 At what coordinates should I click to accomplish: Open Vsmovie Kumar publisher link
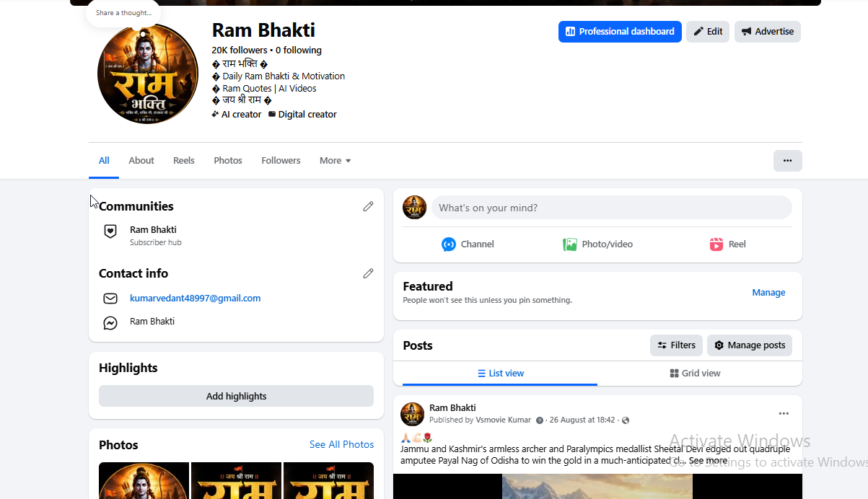[504, 420]
